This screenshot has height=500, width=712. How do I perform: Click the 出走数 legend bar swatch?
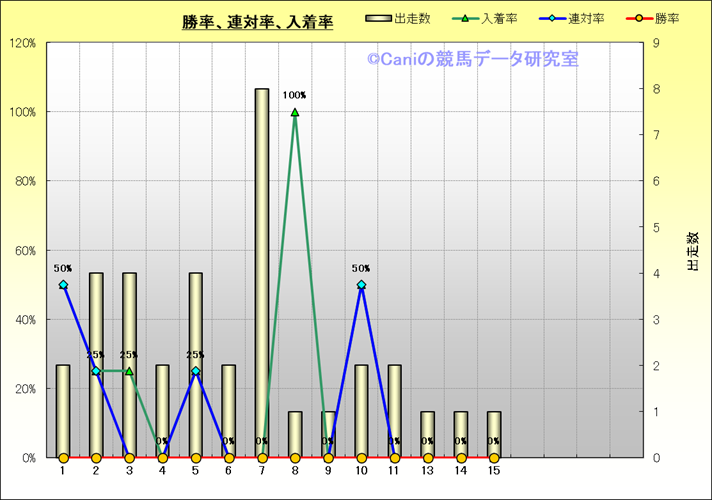pyautogui.click(x=379, y=18)
